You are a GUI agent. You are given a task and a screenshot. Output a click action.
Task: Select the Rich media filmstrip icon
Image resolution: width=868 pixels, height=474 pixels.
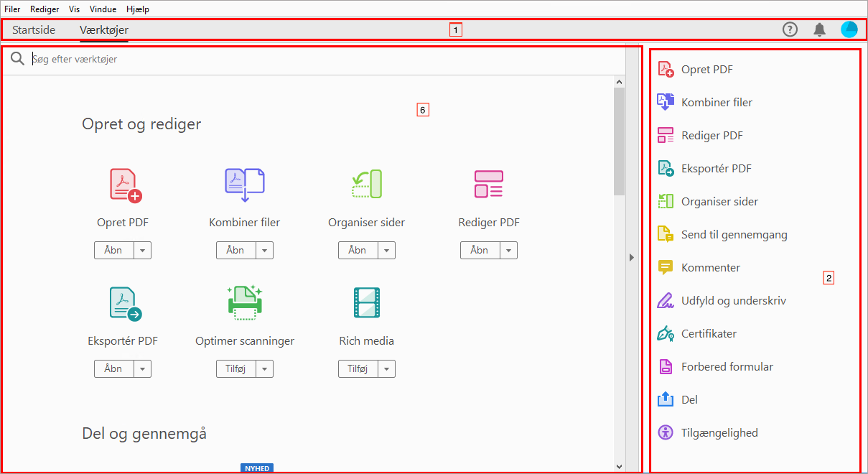(x=367, y=303)
